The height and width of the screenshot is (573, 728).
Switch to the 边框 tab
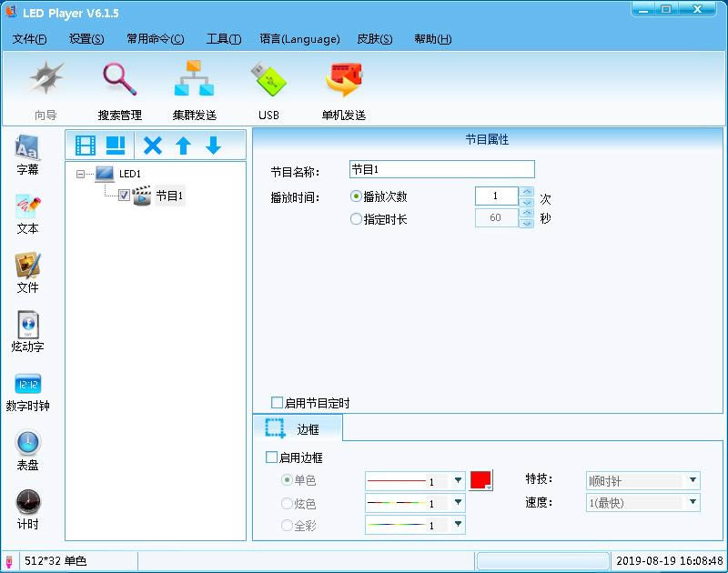298,428
